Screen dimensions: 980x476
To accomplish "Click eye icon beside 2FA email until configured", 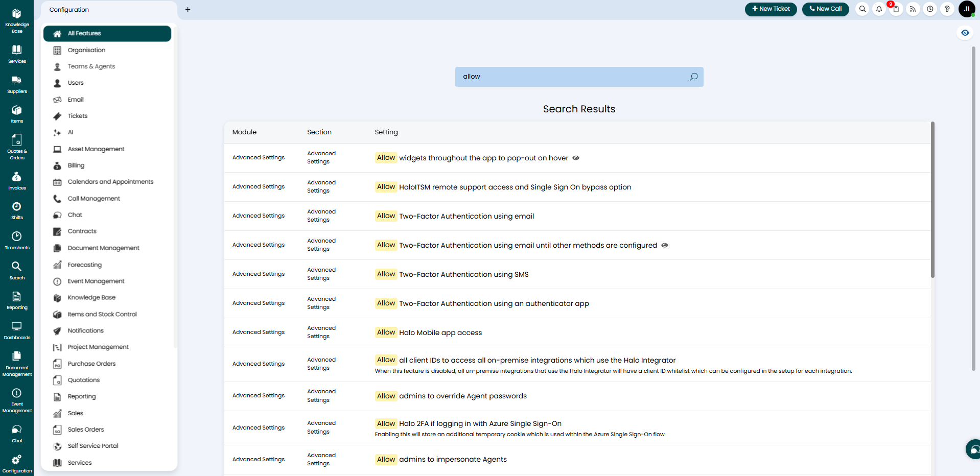I will pos(665,245).
